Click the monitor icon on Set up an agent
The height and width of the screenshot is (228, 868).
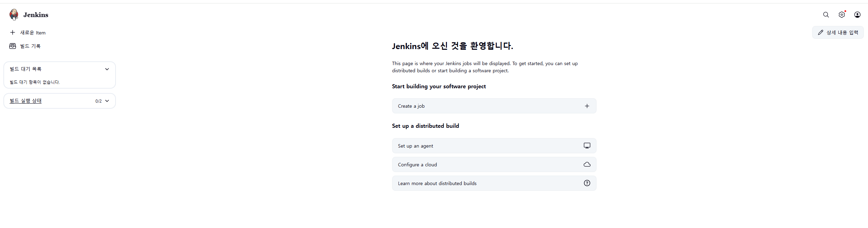point(587,146)
